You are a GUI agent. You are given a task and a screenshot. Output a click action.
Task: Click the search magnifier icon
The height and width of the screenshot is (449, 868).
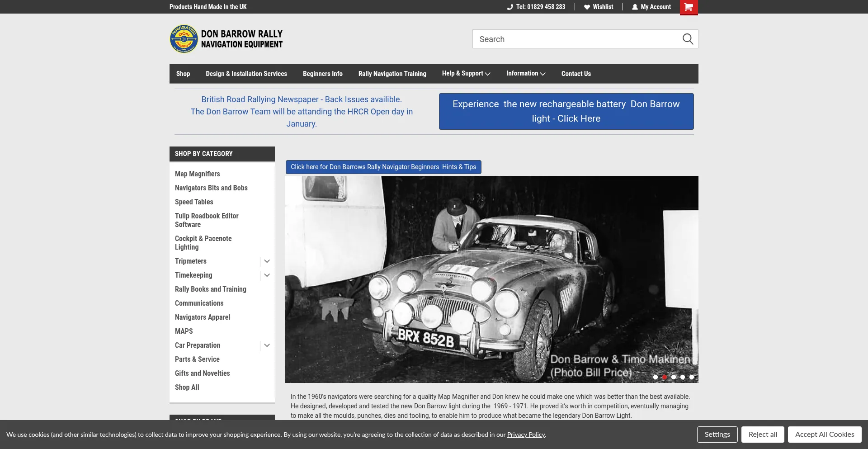688,39
